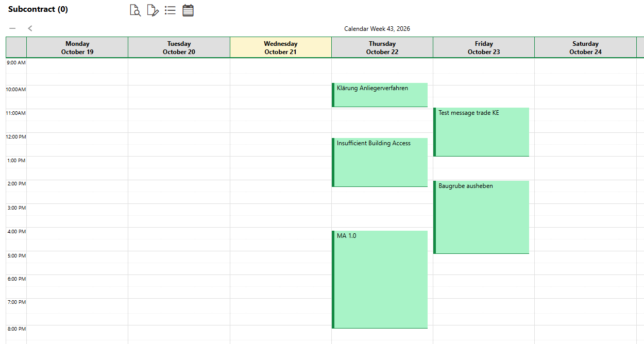This screenshot has height=344, width=644.
Task: Click the 2:00 PM time label
Action: pyautogui.click(x=16, y=184)
